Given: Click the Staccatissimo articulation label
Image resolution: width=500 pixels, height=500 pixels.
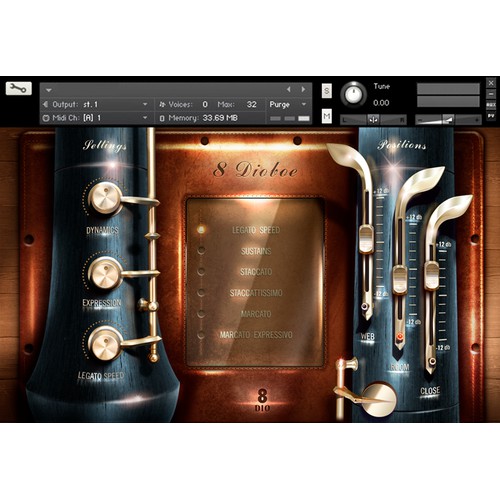Looking at the screenshot, I should tap(256, 293).
